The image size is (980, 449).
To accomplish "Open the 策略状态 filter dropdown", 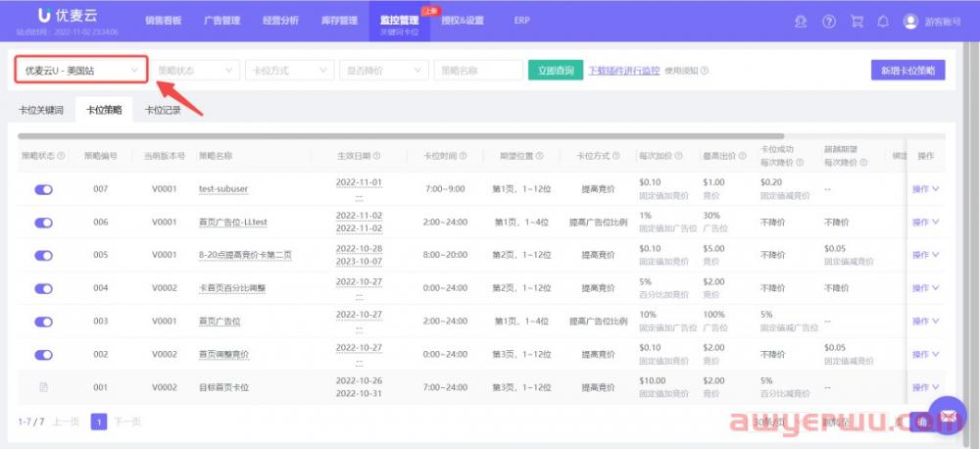I will tap(196, 71).
